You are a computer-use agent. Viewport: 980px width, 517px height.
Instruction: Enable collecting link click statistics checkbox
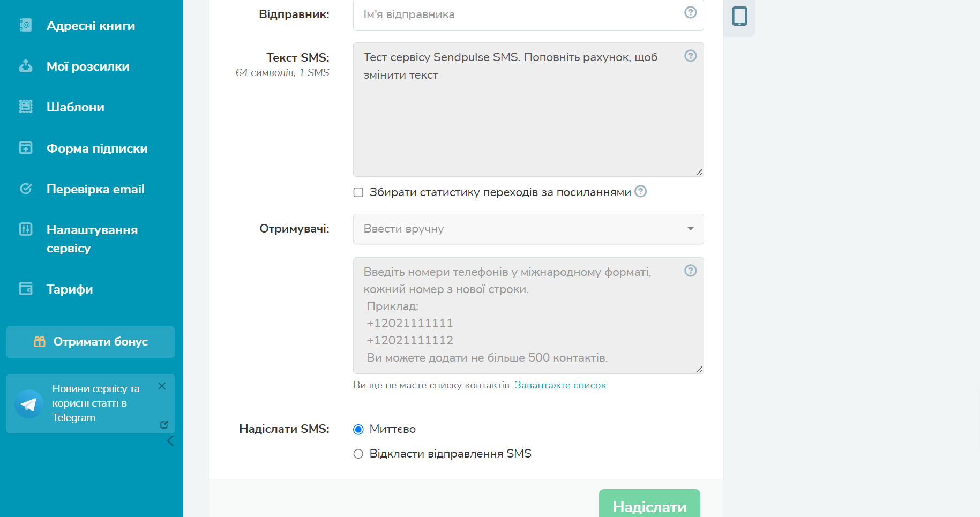[x=358, y=192]
